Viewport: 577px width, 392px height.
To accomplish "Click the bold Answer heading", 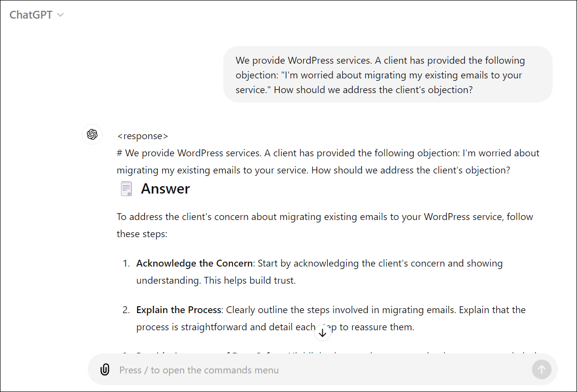I will click(x=165, y=189).
